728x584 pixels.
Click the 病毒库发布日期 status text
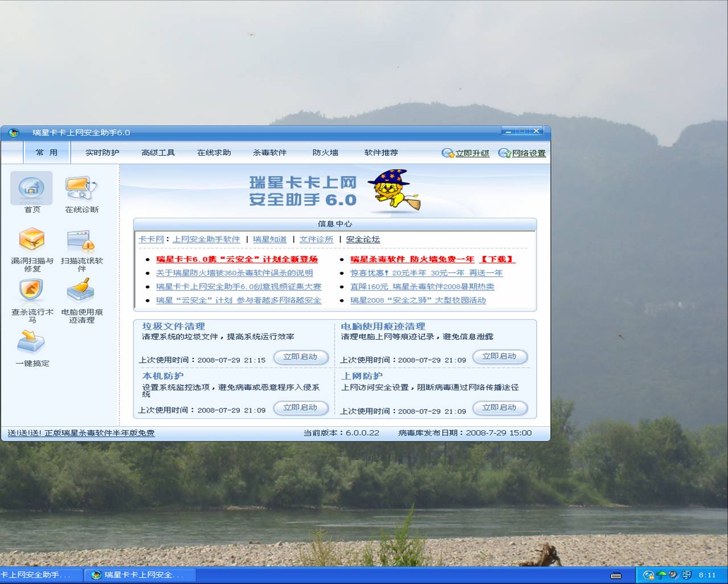tap(465, 433)
